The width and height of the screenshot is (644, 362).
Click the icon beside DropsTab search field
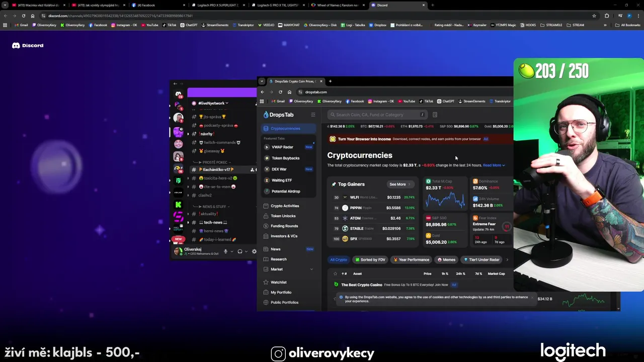435,115
